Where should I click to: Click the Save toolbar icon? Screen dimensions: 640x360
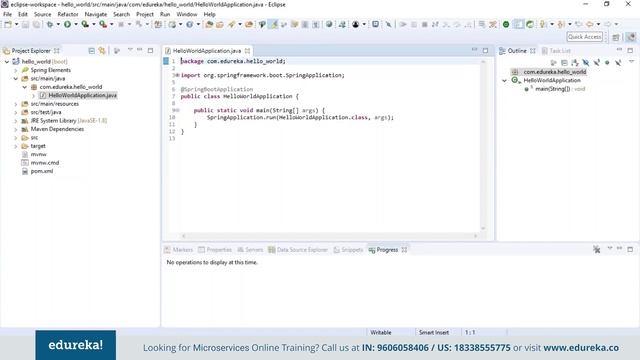[25, 24]
